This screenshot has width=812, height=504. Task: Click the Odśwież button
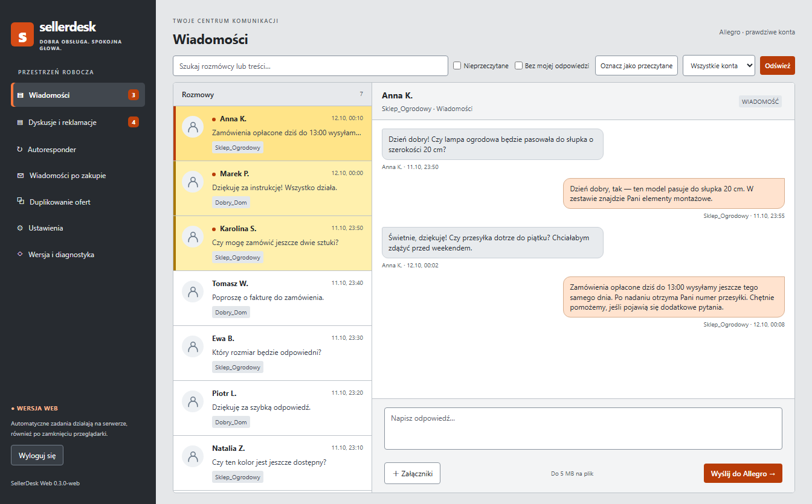tap(778, 66)
